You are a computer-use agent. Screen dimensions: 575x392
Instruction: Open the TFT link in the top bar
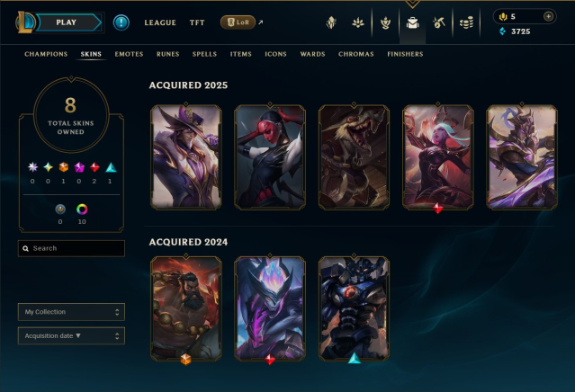197,22
